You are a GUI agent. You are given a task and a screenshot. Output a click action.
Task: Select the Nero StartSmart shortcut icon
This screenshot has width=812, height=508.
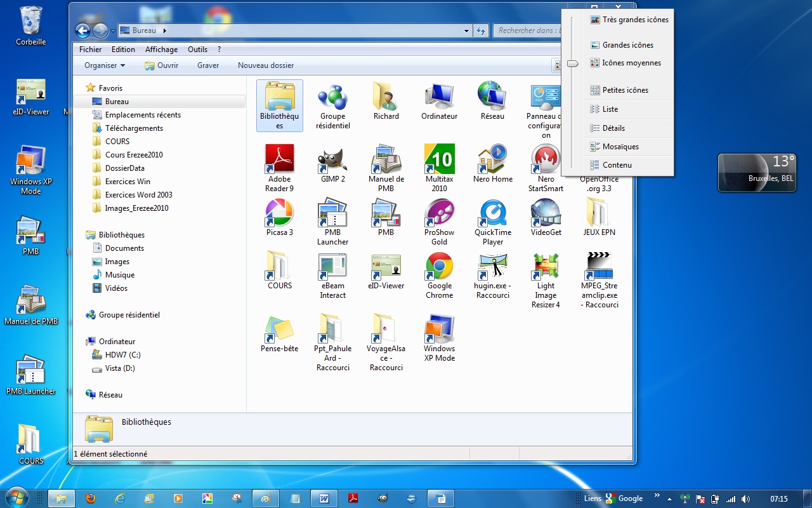546,168
